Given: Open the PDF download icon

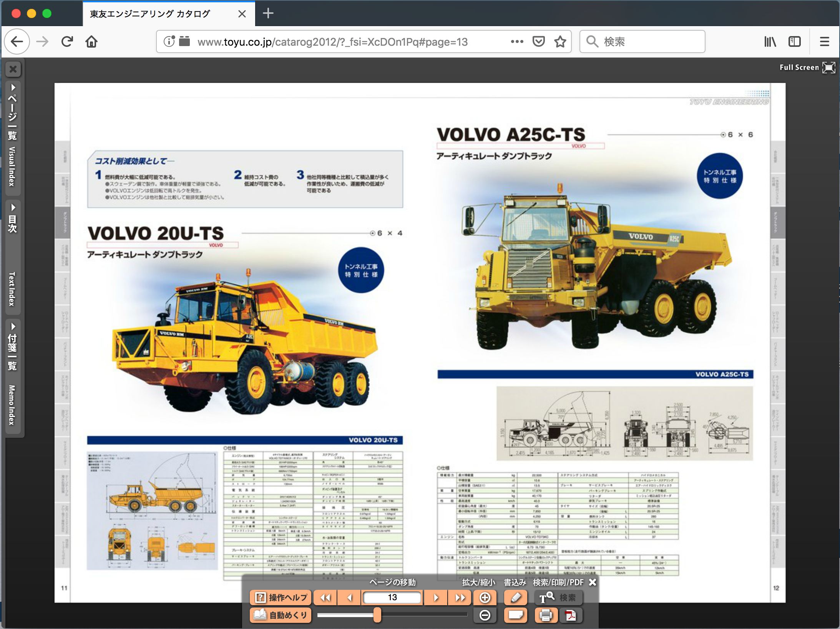Looking at the screenshot, I should pos(571,615).
